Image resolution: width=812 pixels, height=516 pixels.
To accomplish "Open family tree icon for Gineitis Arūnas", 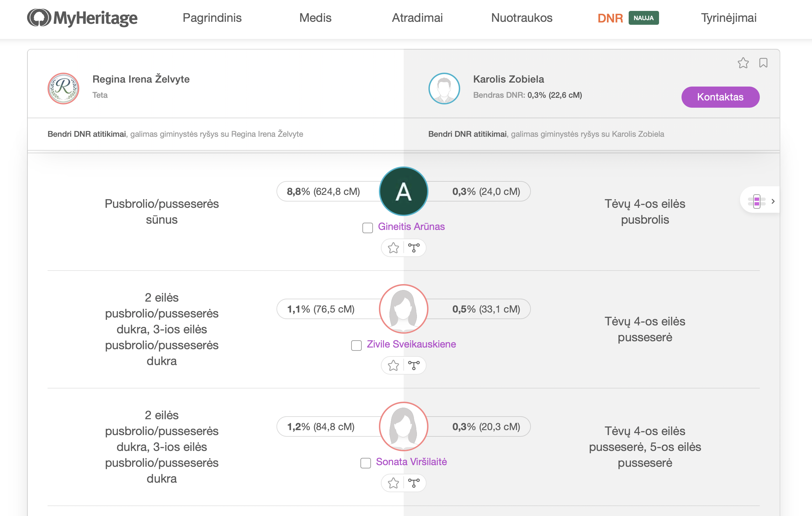I will [x=414, y=248].
